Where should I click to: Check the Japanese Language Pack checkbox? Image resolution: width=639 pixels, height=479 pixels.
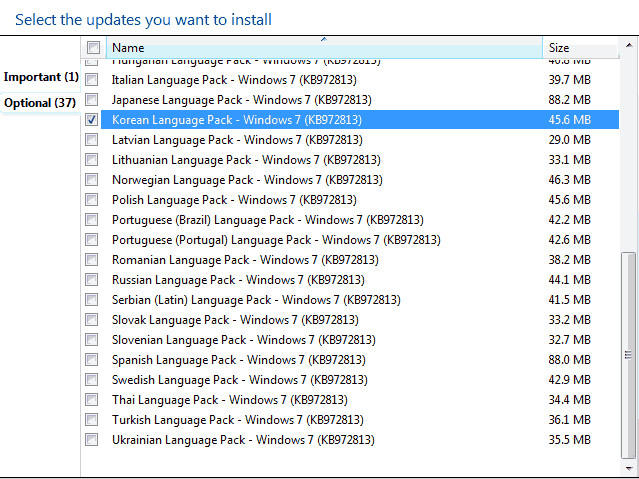pyautogui.click(x=92, y=99)
